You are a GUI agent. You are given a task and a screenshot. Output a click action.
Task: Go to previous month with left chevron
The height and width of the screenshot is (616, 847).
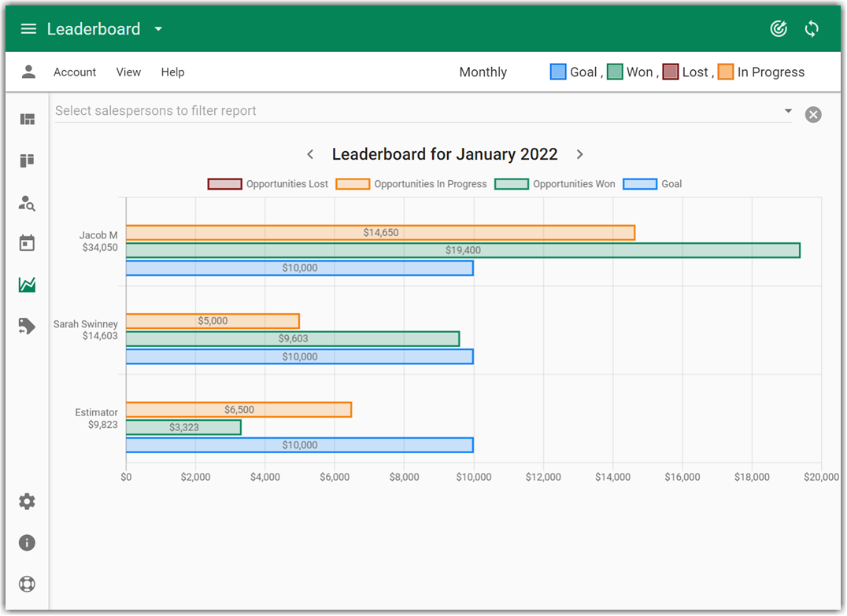pos(310,154)
